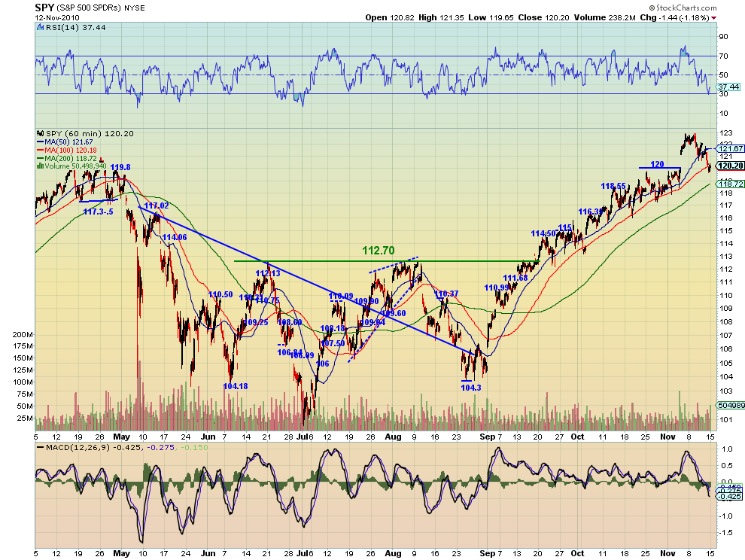
Task: Click the Close 120.20 header value
Action: pyautogui.click(x=543, y=17)
